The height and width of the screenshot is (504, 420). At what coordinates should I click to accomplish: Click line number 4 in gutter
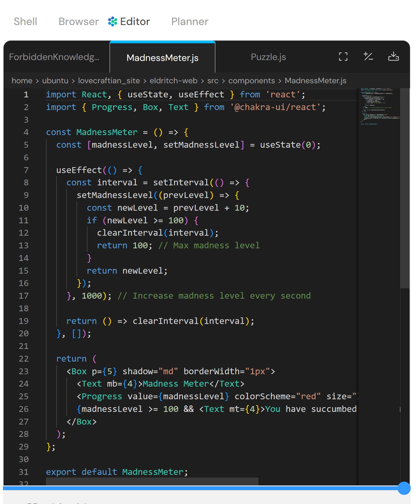coord(26,132)
